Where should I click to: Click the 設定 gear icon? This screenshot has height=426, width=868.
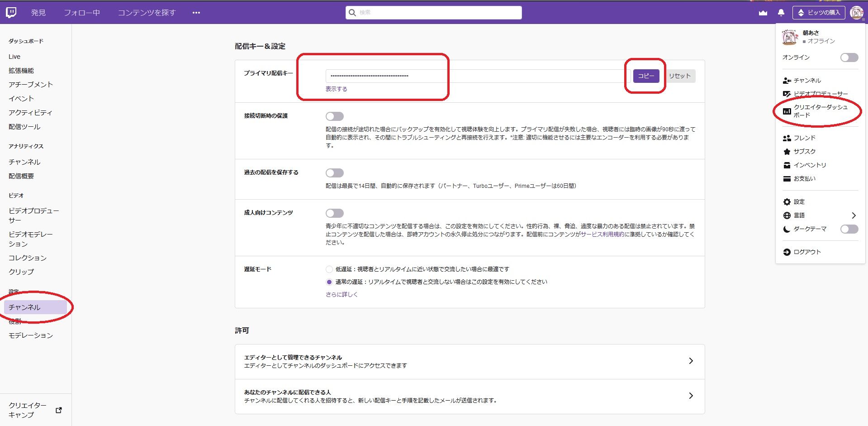[787, 201]
